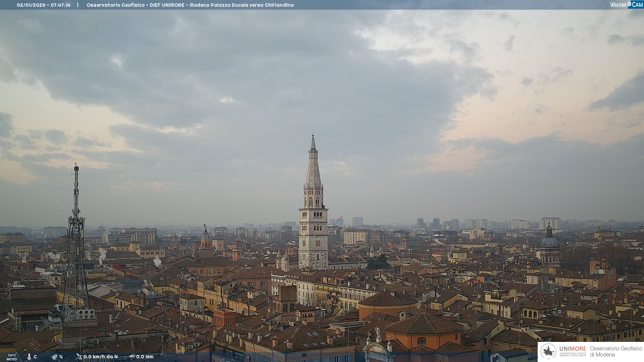Select the 0.0 mm rainfall reading
Viewport: 644px width, 362px height.
click(145, 357)
